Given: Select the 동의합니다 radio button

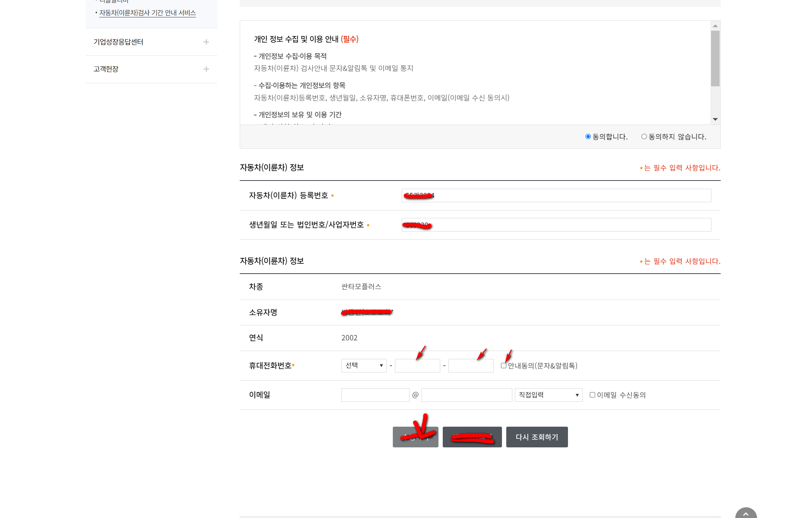Looking at the screenshot, I should (588, 137).
